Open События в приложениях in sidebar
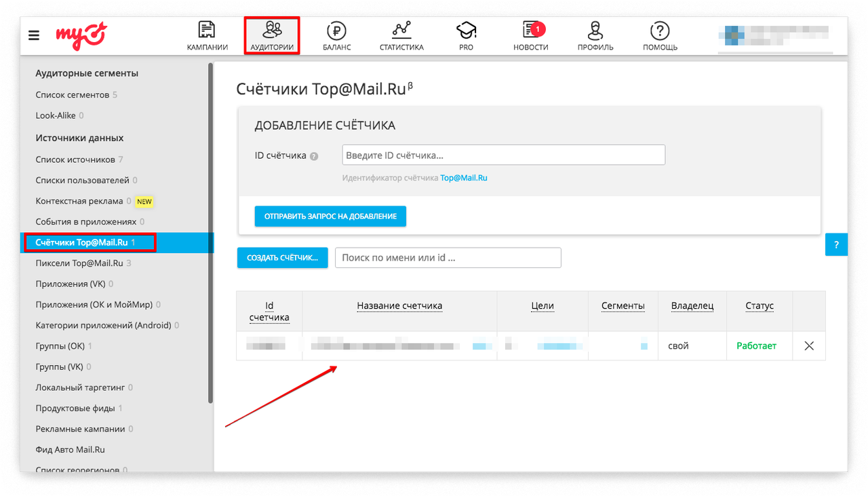The height and width of the screenshot is (496, 868). coord(90,222)
